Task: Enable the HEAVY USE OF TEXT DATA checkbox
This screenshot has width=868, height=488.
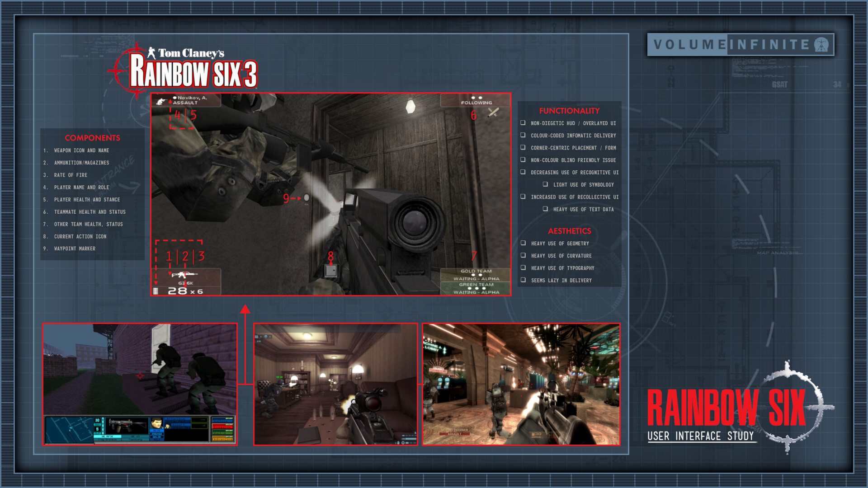Action: [x=545, y=209]
